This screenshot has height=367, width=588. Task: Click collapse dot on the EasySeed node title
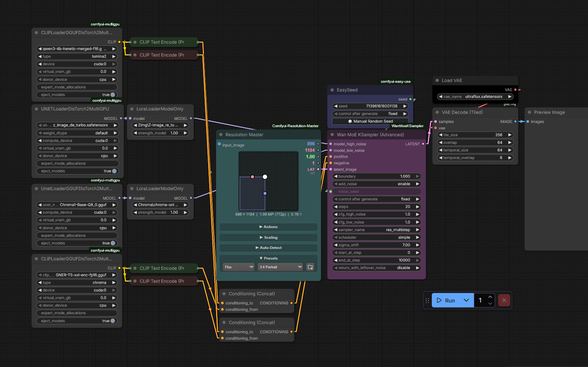click(332, 90)
